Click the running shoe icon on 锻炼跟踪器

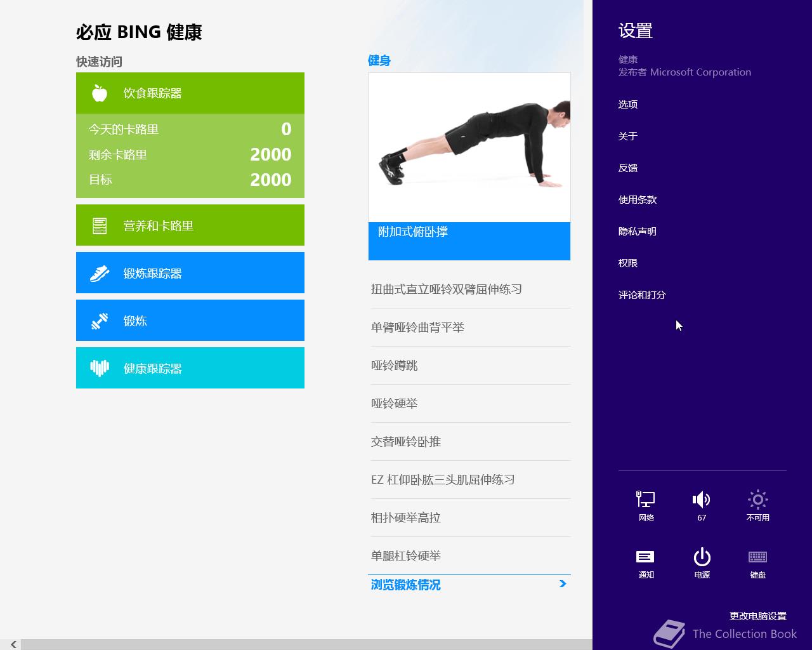[x=100, y=274]
